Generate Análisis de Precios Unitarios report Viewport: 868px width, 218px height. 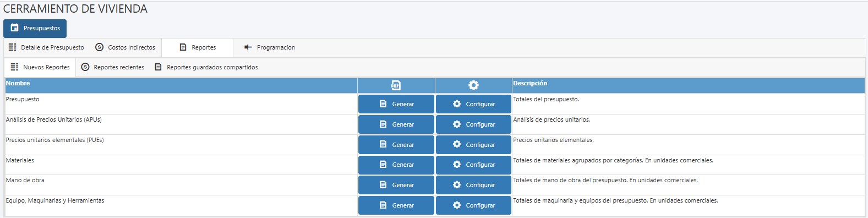(x=396, y=124)
